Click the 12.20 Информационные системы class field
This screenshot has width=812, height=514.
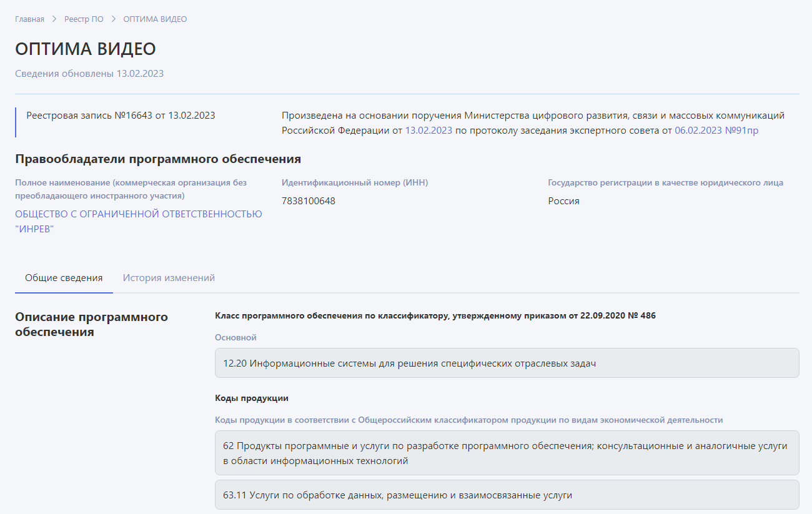pos(507,363)
